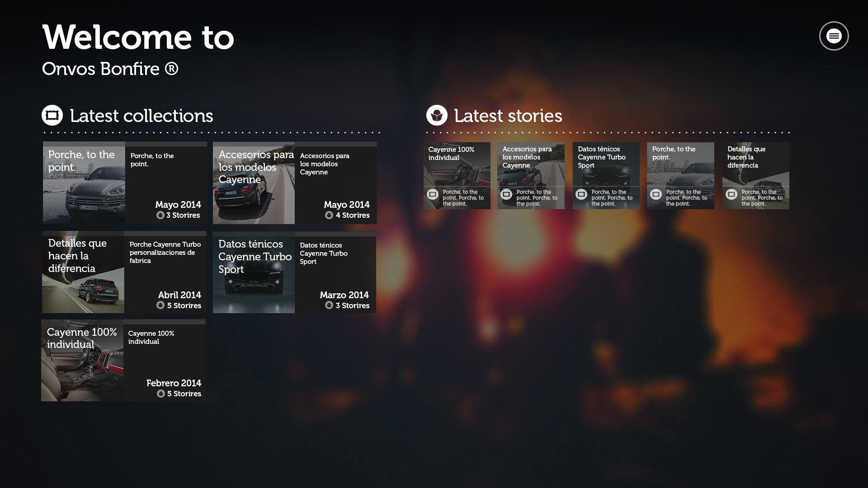868x488 pixels.
Task: Click stories icon beside '3 Storires' Marzo 2014
Action: (329, 305)
